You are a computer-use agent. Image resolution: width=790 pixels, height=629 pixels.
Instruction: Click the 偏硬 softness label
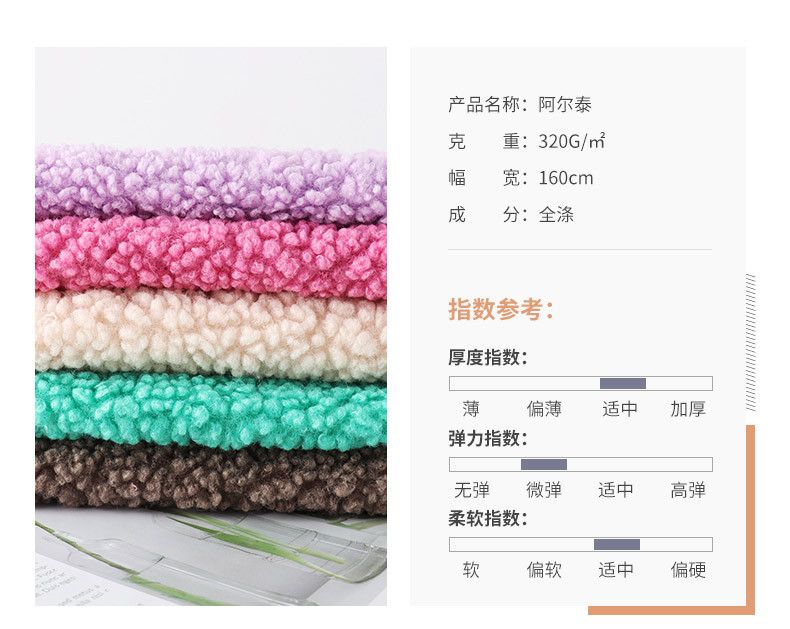point(688,570)
